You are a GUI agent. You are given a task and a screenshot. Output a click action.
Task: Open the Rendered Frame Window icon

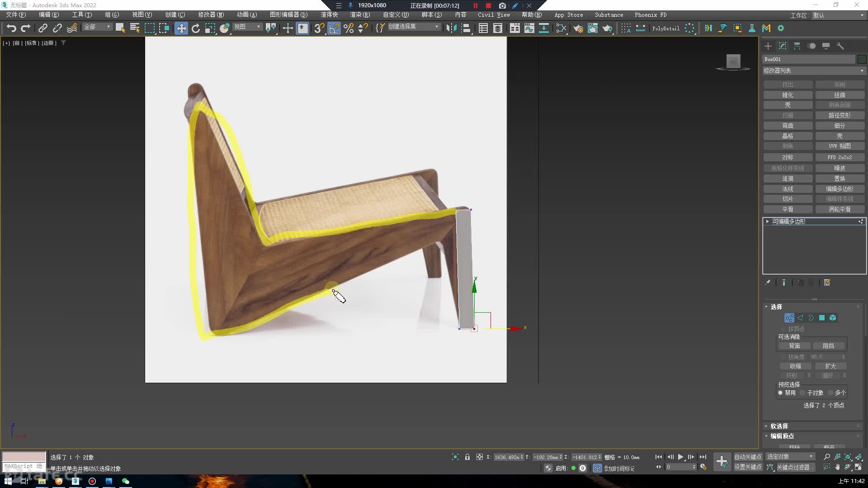593,28
